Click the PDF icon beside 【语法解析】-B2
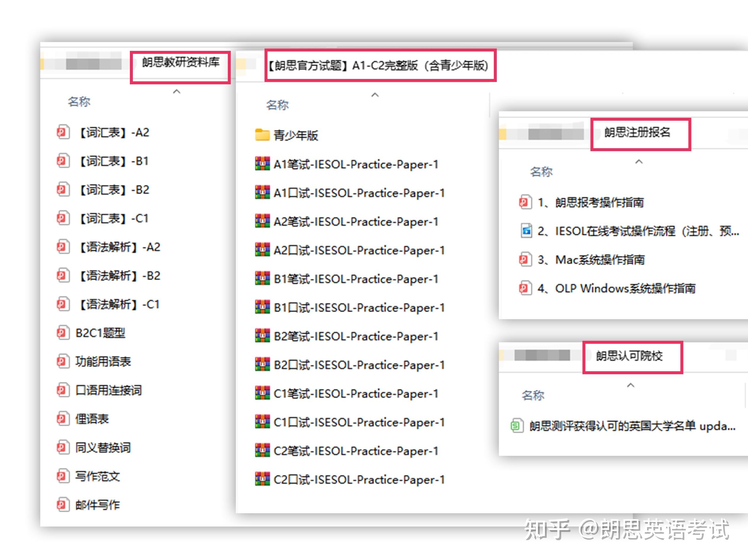This screenshot has height=560, width=748. [x=63, y=276]
